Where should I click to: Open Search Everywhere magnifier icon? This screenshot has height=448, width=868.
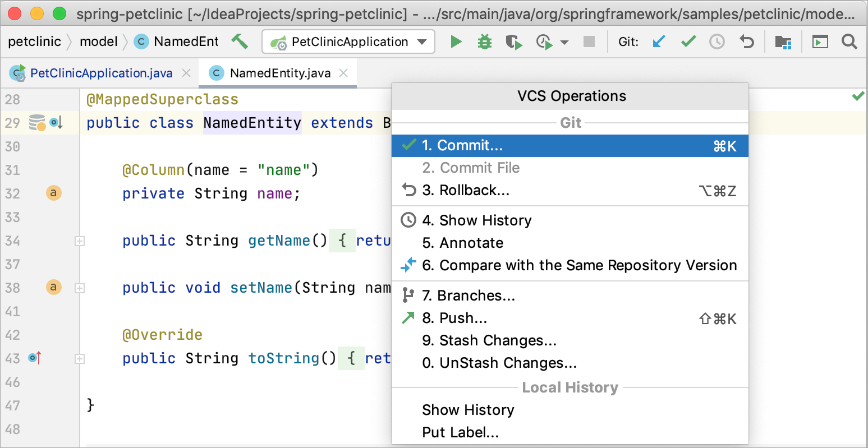click(x=849, y=41)
